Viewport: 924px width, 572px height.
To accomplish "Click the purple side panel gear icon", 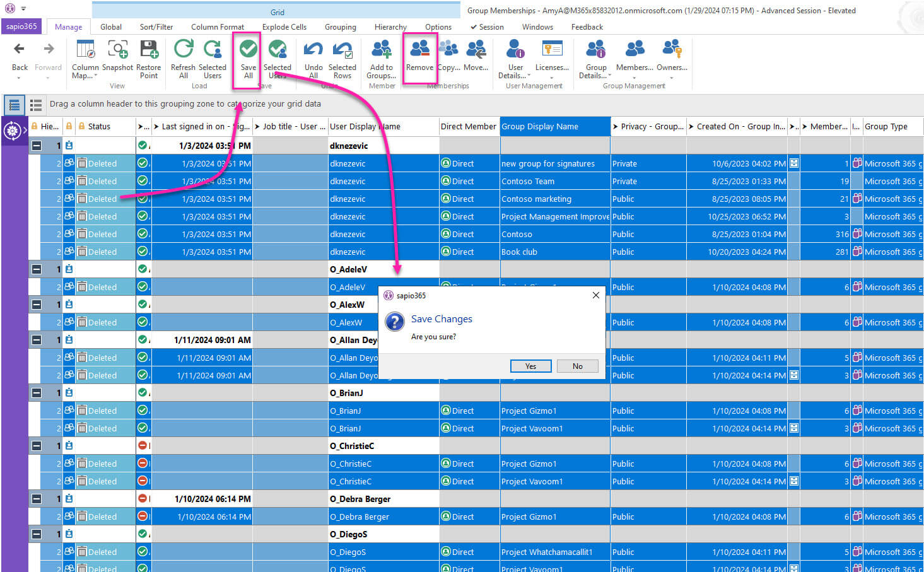I will pyautogui.click(x=12, y=131).
